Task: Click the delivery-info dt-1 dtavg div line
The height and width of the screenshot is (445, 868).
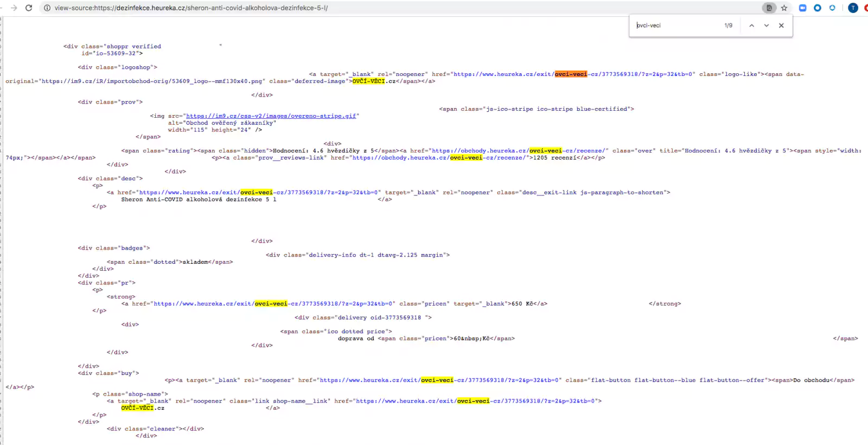Action: tap(358, 255)
